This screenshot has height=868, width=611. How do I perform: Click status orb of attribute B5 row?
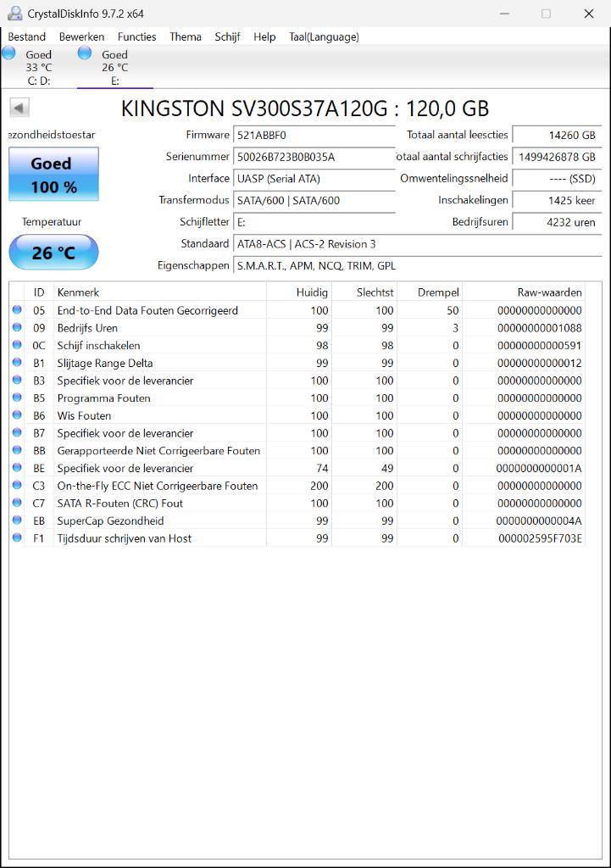(x=17, y=398)
